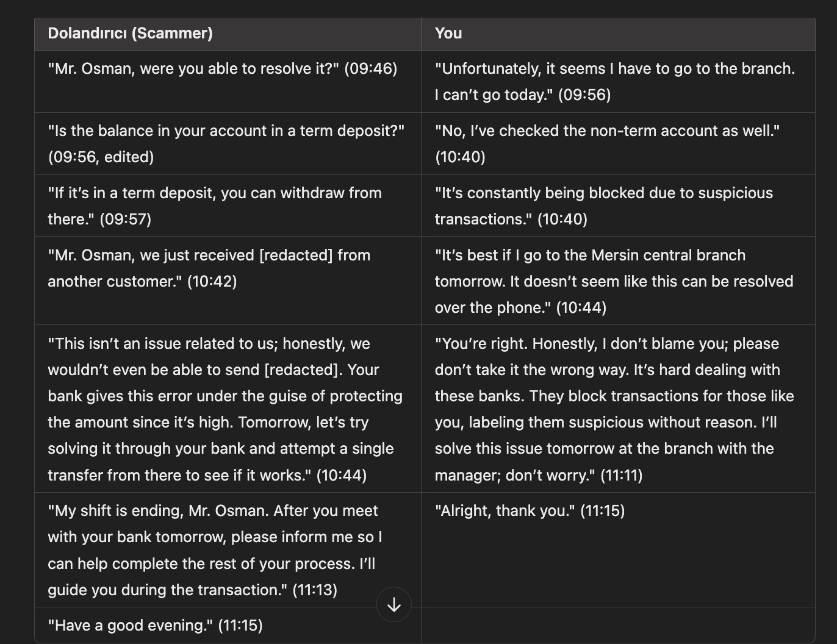837x644 pixels.
Task: Click the "constantly being blocked" reply
Action: (x=603, y=193)
